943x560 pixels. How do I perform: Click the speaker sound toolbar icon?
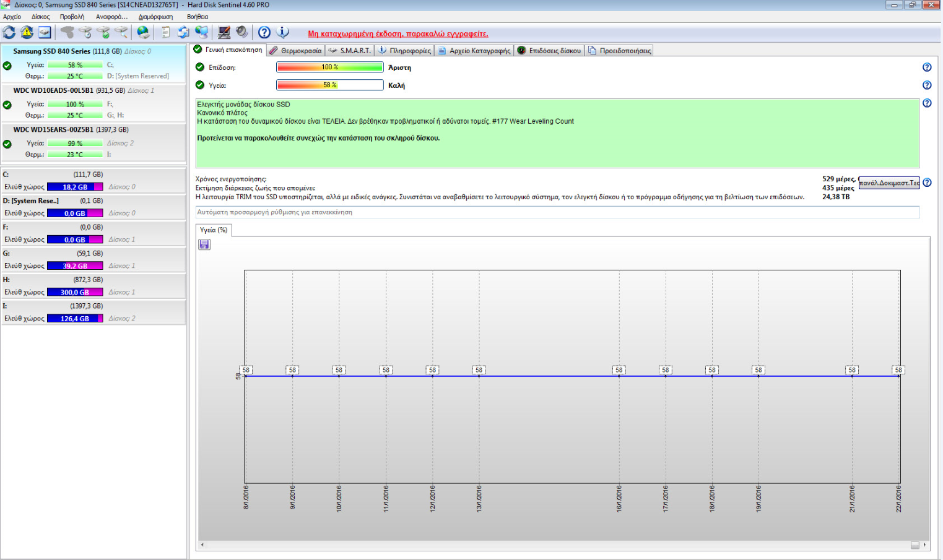pyautogui.click(x=241, y=32)
